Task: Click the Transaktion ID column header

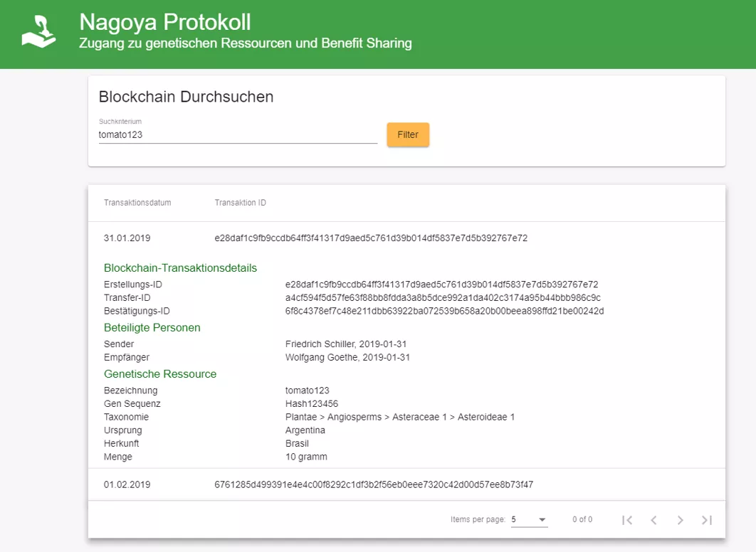Action: pos(241,203)
